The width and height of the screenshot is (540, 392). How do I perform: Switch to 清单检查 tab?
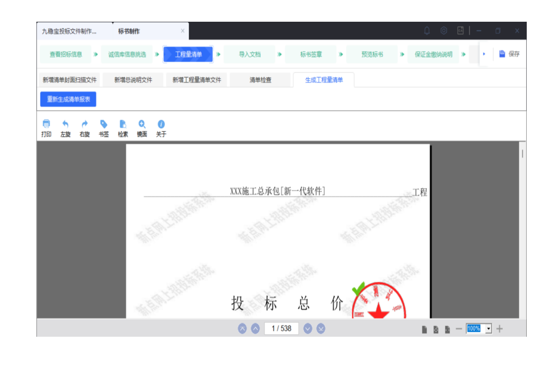tap(261, 80)
